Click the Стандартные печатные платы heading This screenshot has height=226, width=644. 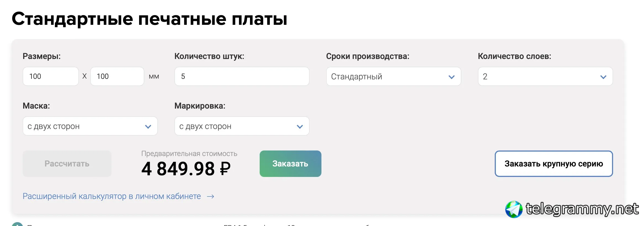pyautogui.click(x=149, y=19)
